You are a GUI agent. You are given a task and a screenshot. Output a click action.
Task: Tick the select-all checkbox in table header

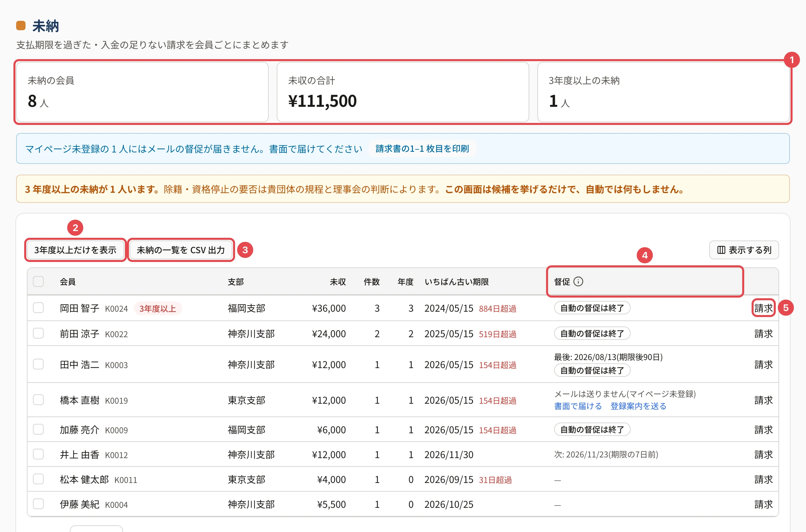38,281
